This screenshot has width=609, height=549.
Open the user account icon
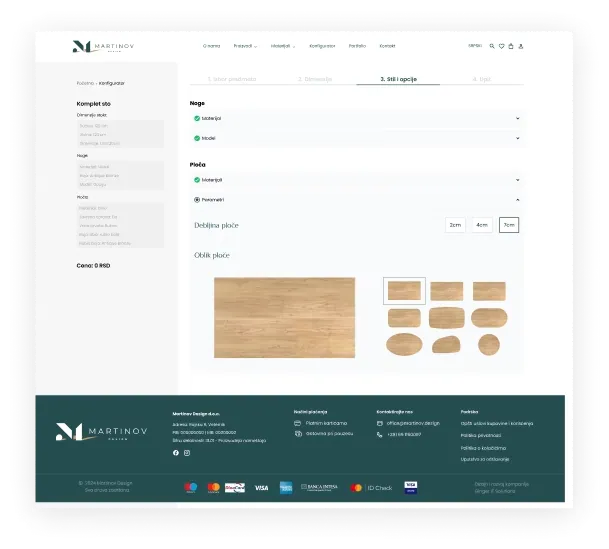click(x=521, y=46)
